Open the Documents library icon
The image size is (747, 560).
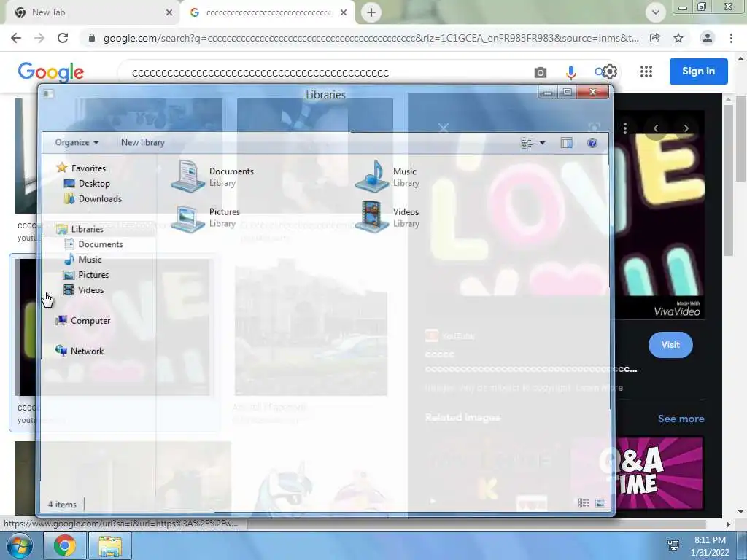coord(187,176)
